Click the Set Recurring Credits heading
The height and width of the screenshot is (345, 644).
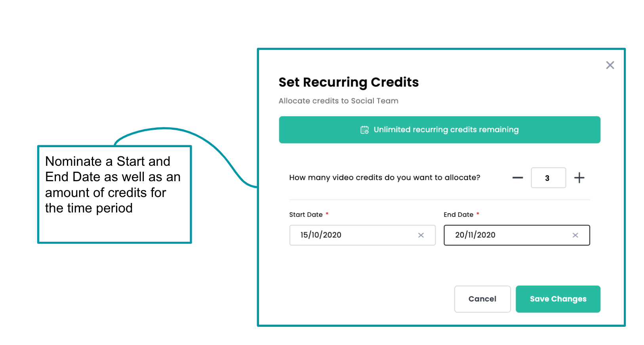pyautogui.click(x=349, y=82)
